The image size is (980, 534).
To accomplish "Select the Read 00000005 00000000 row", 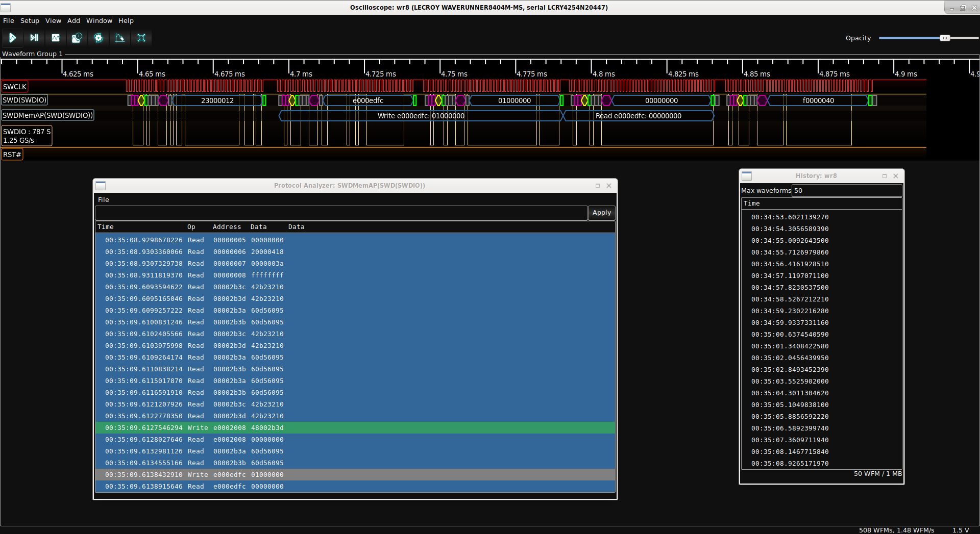I will [x=355, y=240].
